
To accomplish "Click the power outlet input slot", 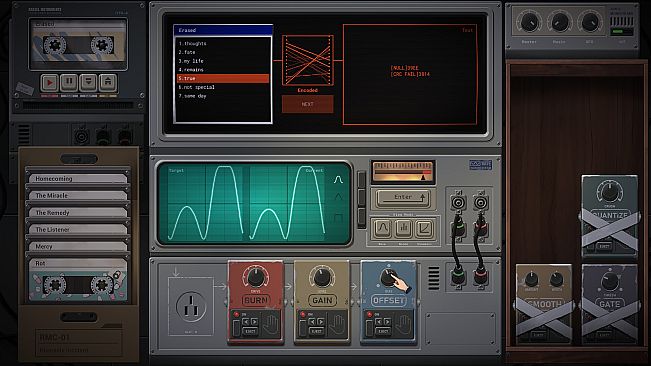I will [191, 306].
